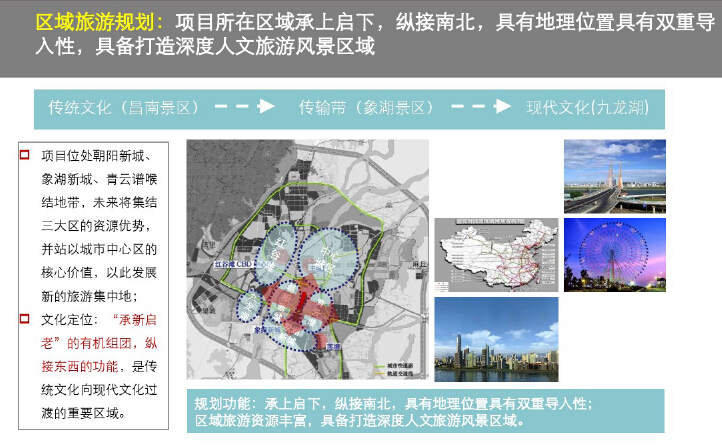Click the first dashed arrow after 传统文化
Viewport: 722px width, 446px height.
[244, 107]
